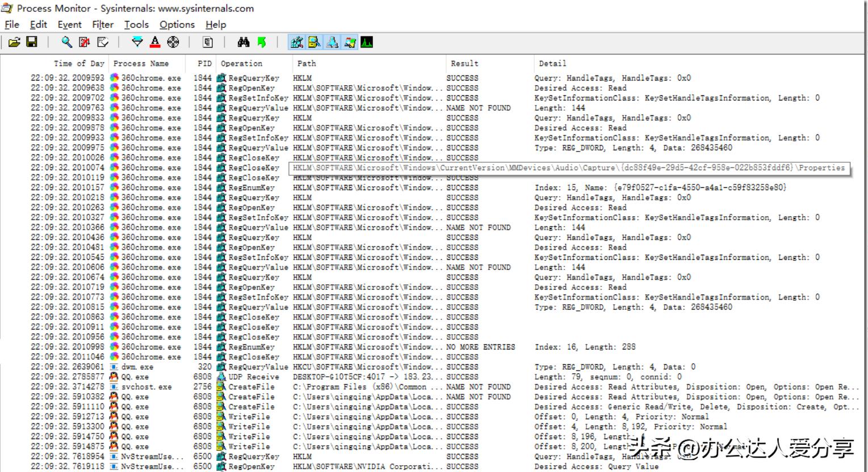Click the Find binoculars icon
Screen dimensions: 868x472
click(x=244, y=43)
